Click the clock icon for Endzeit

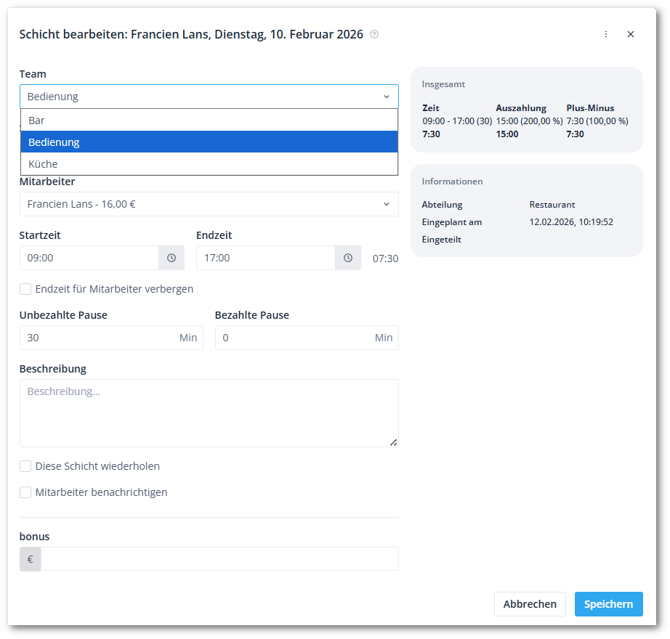point(348,258)
